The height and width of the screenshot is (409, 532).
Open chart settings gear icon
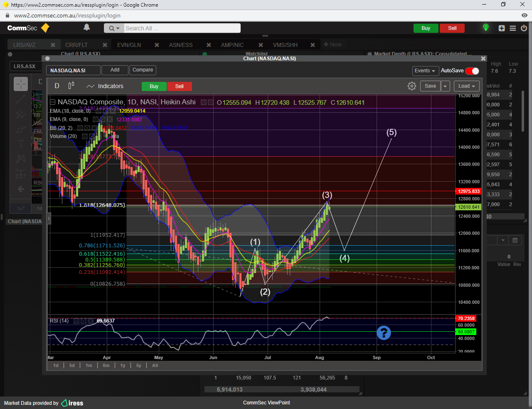pos(411,86)
